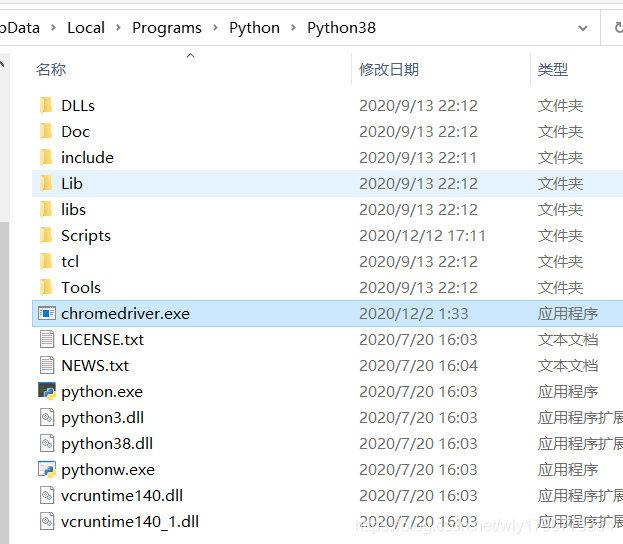Click the python38.dll file name
The width and height of the screenshot is (623, 544).
(107, 444)
